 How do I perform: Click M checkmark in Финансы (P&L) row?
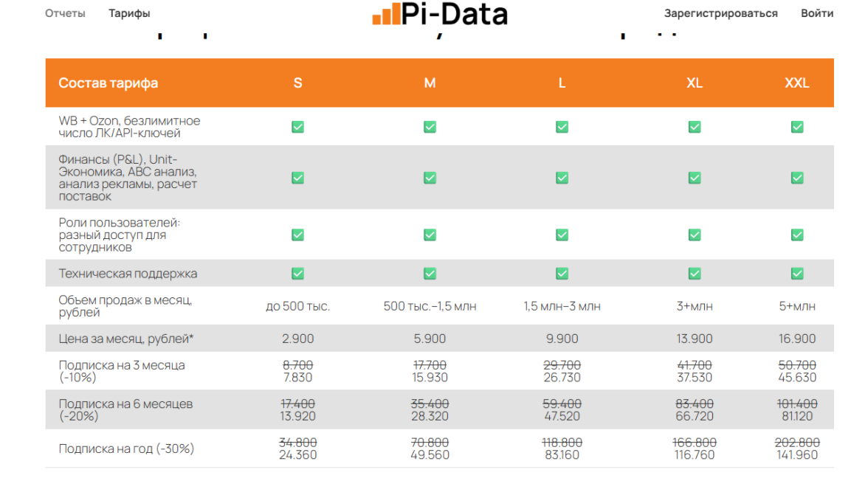coord(430,178)
